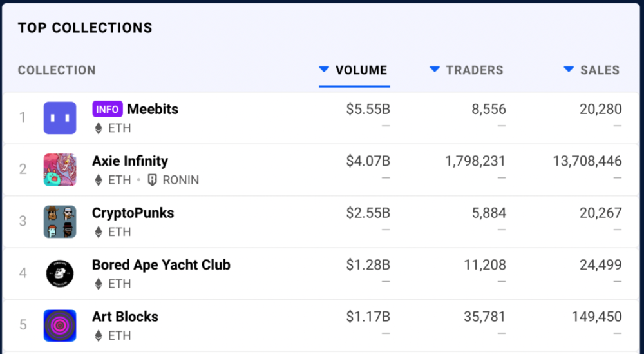This screenshot has width=644, height=354.
Task: Click the ETH icon under CryptoPunks
Action: (99, 232)
